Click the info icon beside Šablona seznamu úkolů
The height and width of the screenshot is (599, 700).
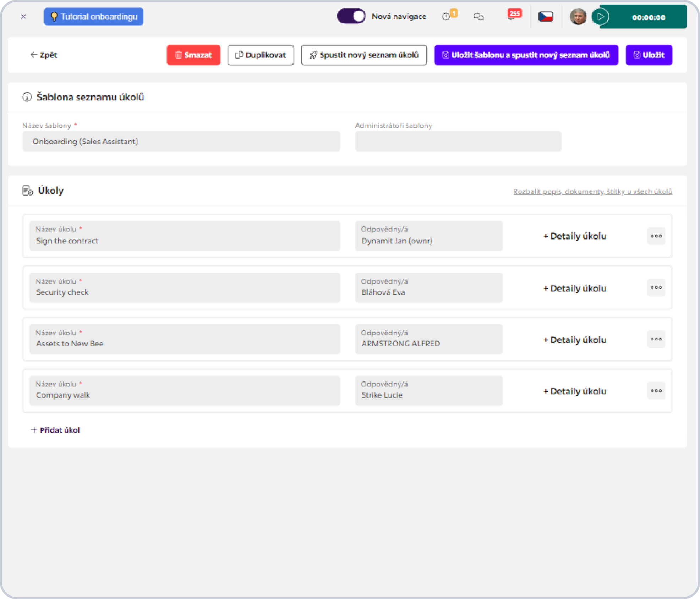[x=27, y=97]
